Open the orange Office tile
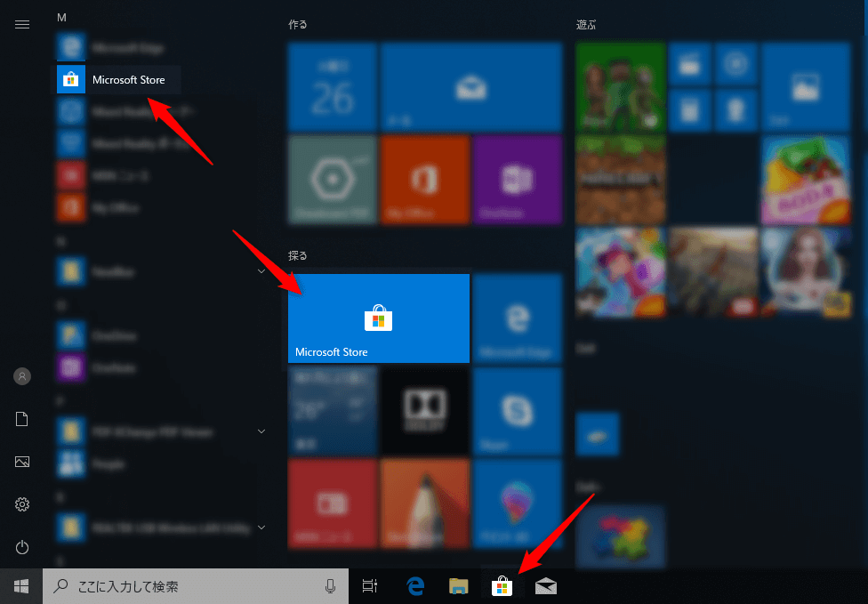This screenshot has width=868, height=604. click(x=425, y=180)
